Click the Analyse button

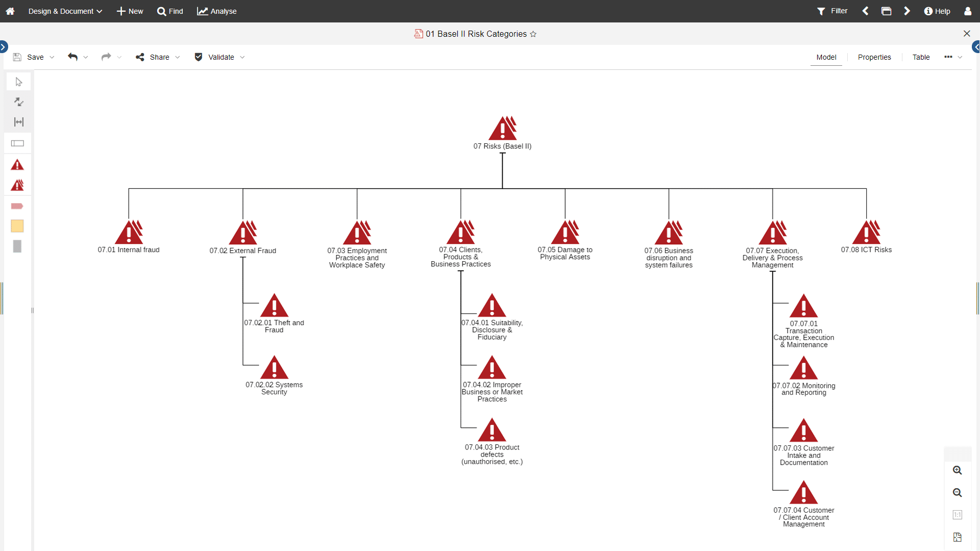pyautogui.click(x=216, y=11)
